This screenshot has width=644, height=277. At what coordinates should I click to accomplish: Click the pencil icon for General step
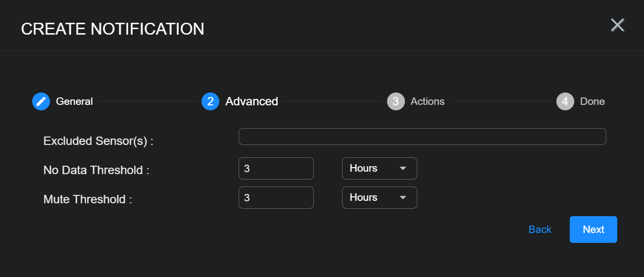tap(41, 101)
